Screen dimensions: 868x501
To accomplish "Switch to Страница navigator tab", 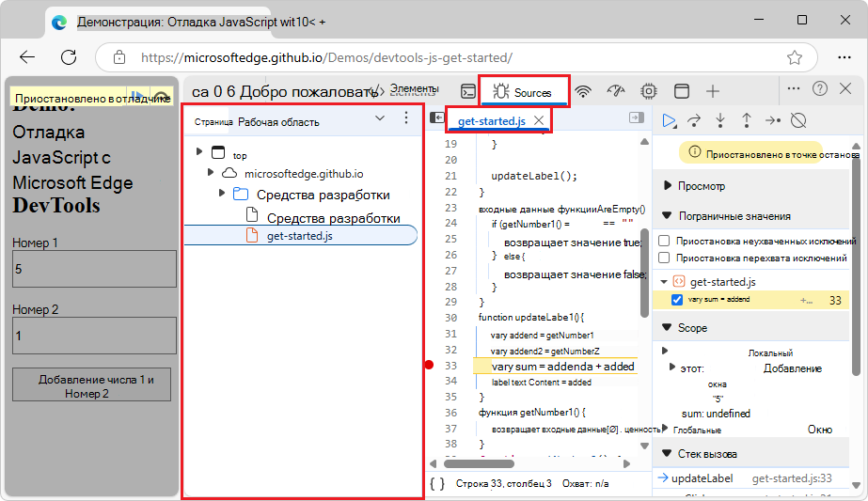I will [x=213, y=122].
